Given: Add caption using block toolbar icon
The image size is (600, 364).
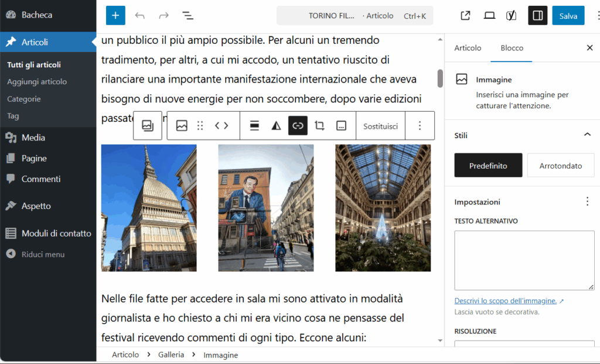Looking at the screenshot, I should tap(341, 126).
